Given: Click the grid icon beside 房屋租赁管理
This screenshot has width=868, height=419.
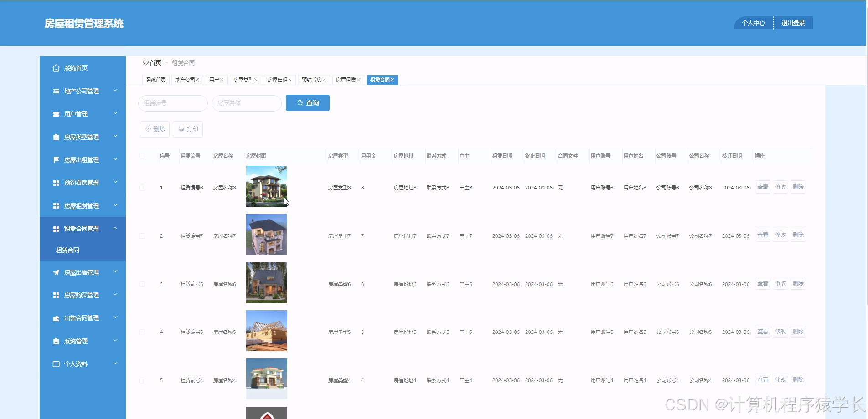Looking at the screenshot, I should click(56, 206).
